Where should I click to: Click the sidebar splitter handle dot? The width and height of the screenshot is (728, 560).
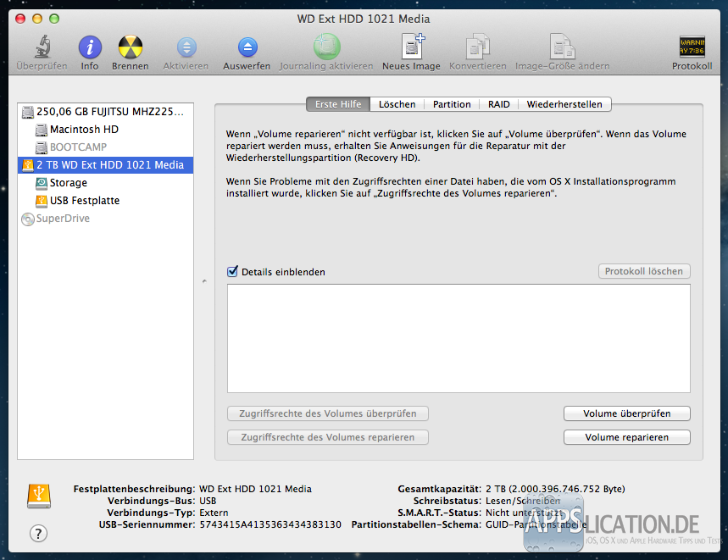pyautogui.click(x=204, y=281)
